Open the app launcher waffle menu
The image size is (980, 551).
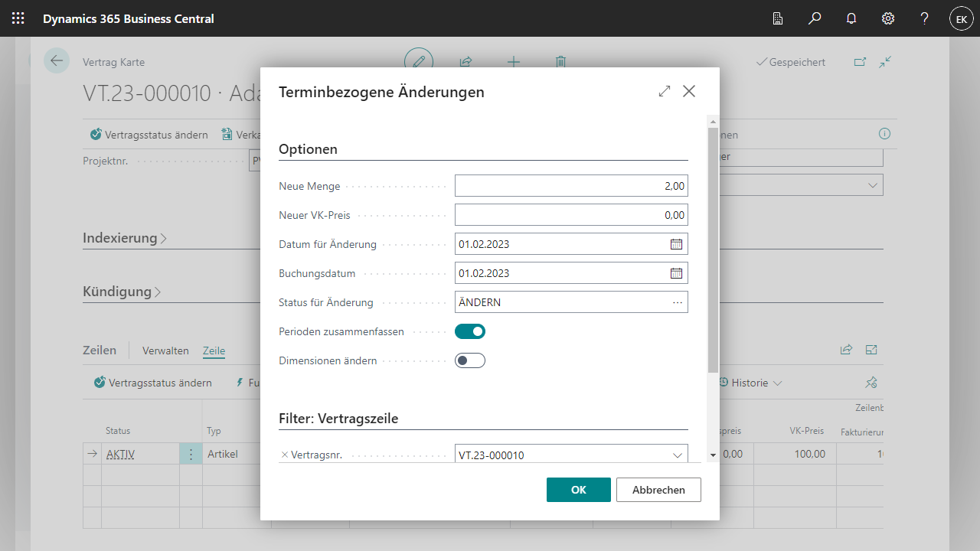pos(18,18)
